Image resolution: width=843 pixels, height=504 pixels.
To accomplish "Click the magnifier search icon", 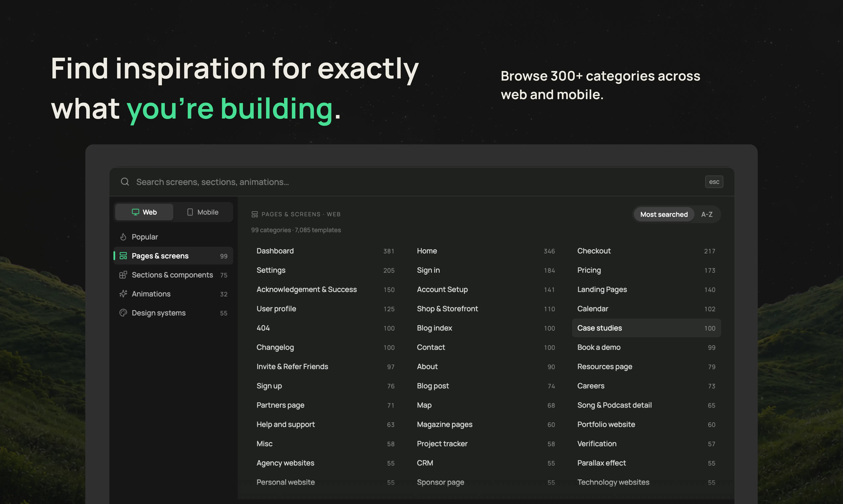I will (125, 182).
